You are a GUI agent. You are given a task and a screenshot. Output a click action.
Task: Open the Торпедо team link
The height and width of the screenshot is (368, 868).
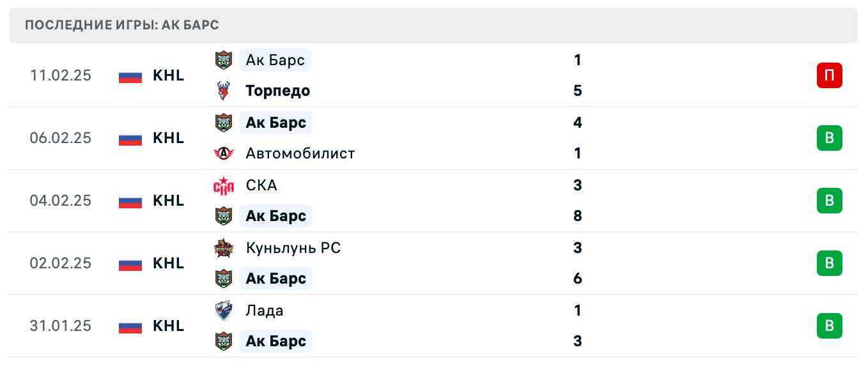(278, 91)
